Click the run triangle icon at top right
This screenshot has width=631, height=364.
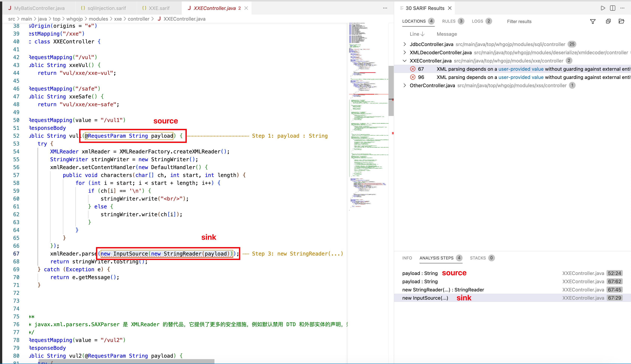(x=603, y=8)
